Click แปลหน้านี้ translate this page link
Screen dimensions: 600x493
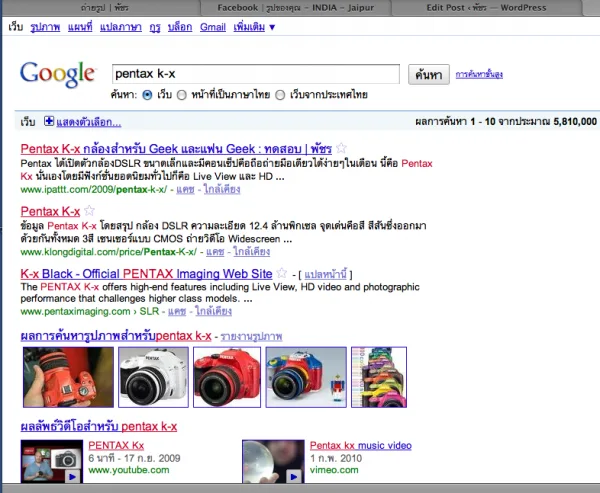[x=326, y=274]
